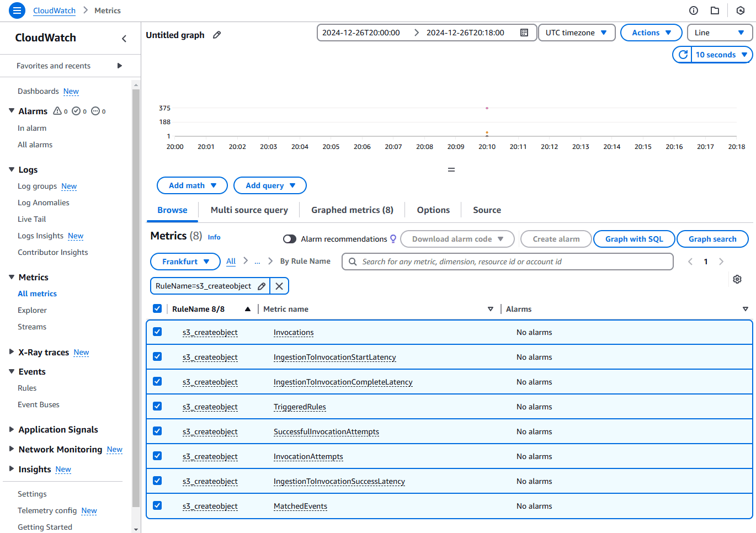Open the hamburger navigation menu
The image size is (756, 533).
click(17, 10)
